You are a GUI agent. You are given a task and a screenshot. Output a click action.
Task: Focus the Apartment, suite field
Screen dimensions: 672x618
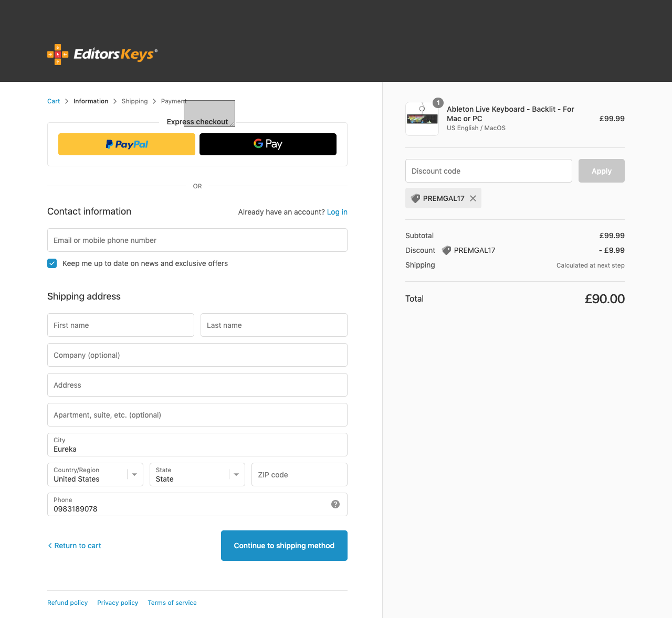[197, 415]
